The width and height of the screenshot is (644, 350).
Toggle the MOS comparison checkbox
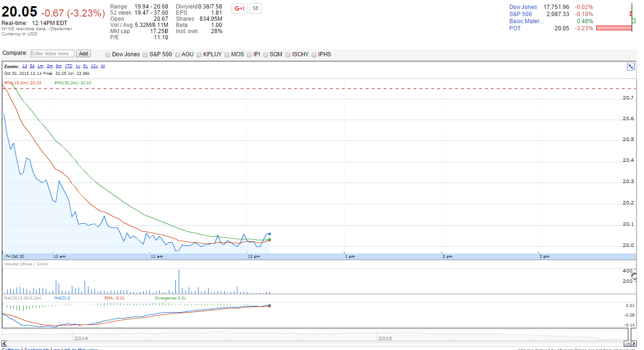click(x=227, y=54)
